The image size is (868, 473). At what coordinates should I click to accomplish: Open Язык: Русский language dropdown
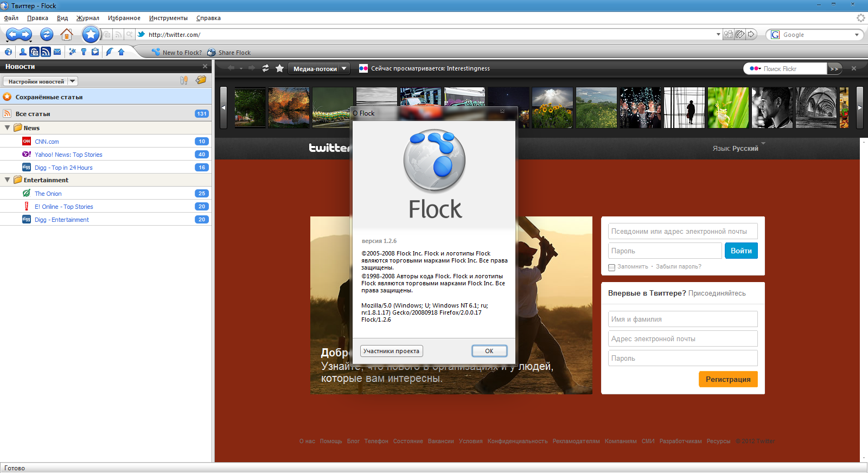coord(738,148)
